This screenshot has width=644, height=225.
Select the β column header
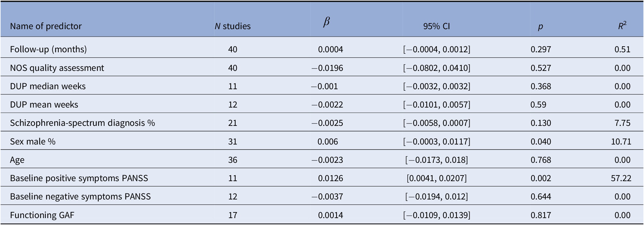pos(327,23)
